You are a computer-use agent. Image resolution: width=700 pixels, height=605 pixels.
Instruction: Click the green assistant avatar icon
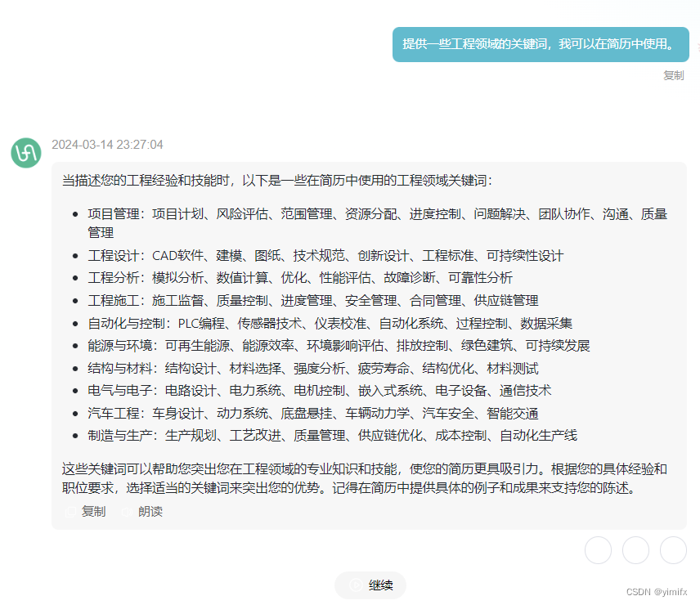(x=26, y=153)
